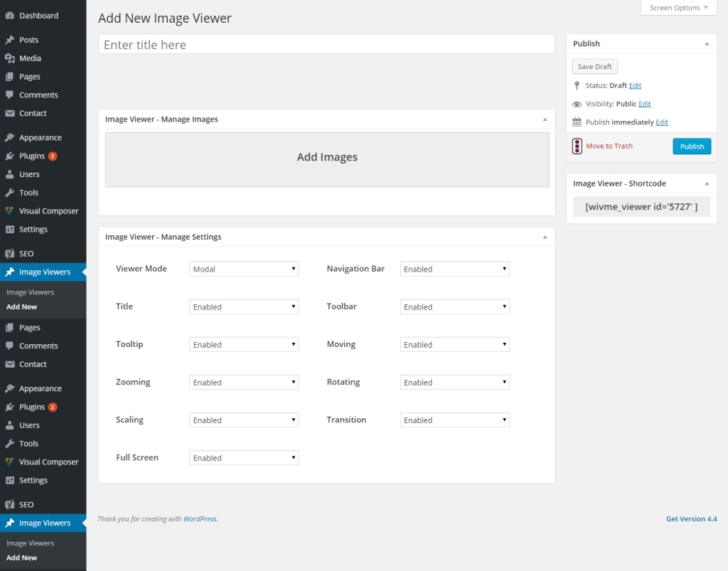This screenshot has height=571, width=728.
Task: Click the Dashboard home icon
Action: [x=10, y=15]
